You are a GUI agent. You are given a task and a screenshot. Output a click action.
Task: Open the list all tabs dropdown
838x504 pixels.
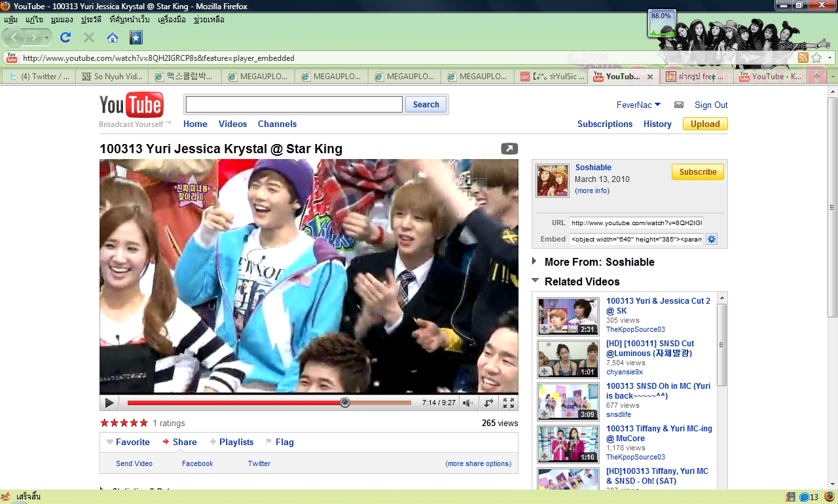coord(832,77)
